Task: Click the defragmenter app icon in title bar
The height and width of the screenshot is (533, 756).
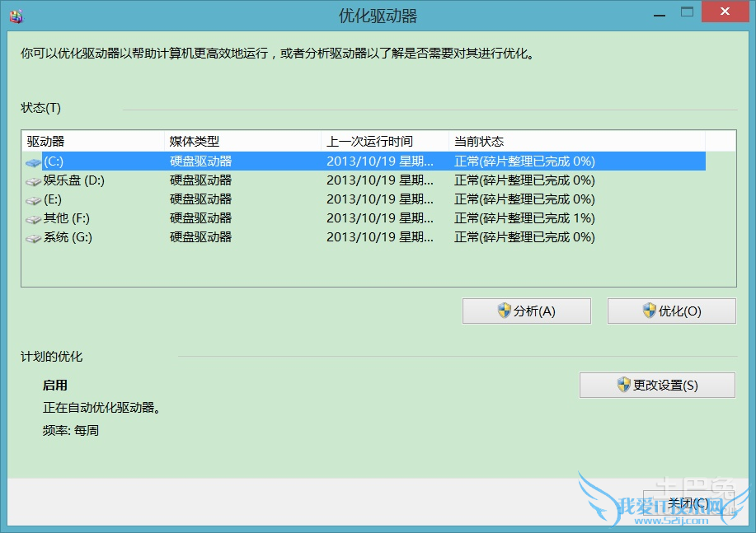Action: [16, 16]
